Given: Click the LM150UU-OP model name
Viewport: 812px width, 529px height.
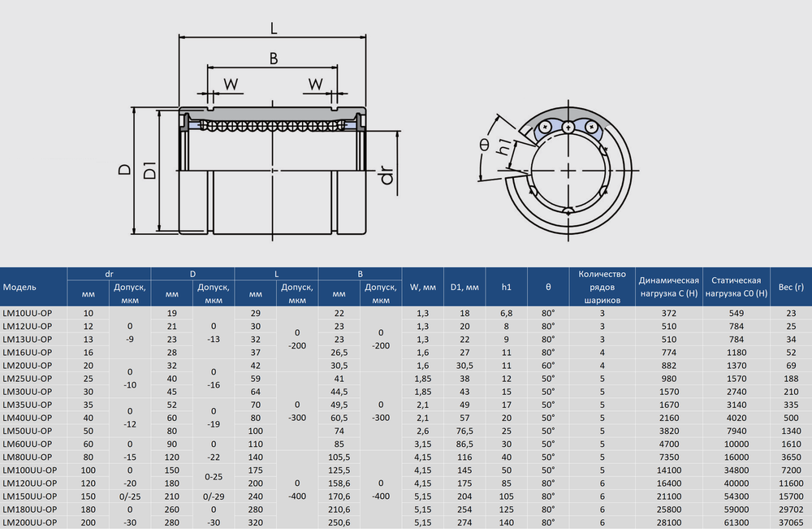Looking at the screenshot, I should click(x=29, y=496).
